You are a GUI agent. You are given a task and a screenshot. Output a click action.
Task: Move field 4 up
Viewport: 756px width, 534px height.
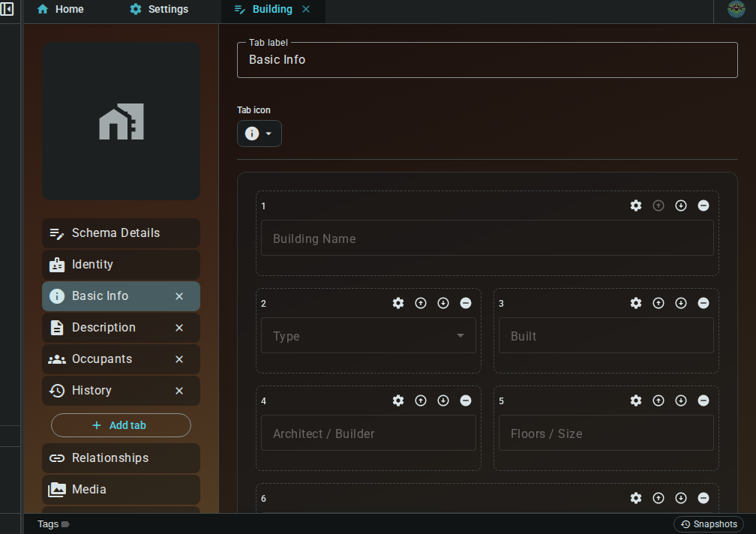[x=421, y=400]
